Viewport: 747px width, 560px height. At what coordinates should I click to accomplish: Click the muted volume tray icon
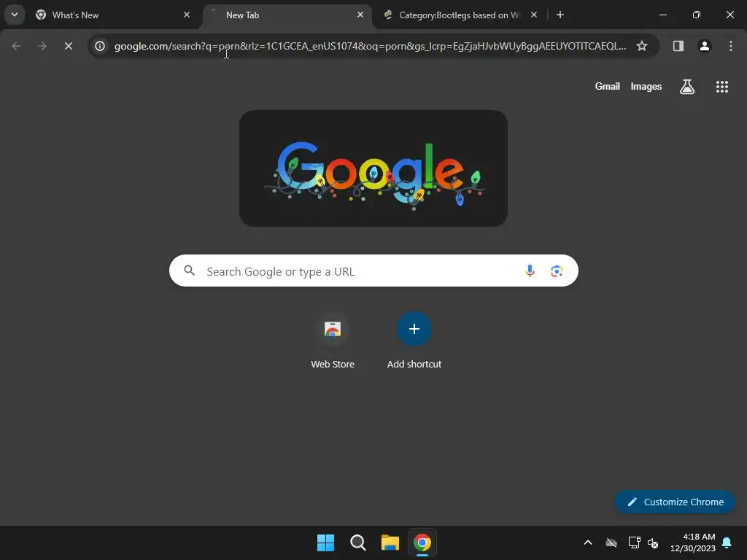tap(653, 542)
